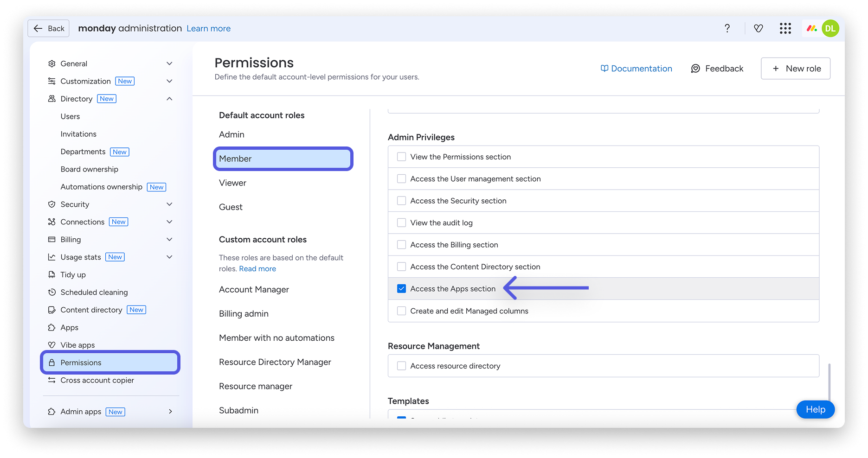Select the Viewer role
868x458 pixels.
click(x=232, y=183)
